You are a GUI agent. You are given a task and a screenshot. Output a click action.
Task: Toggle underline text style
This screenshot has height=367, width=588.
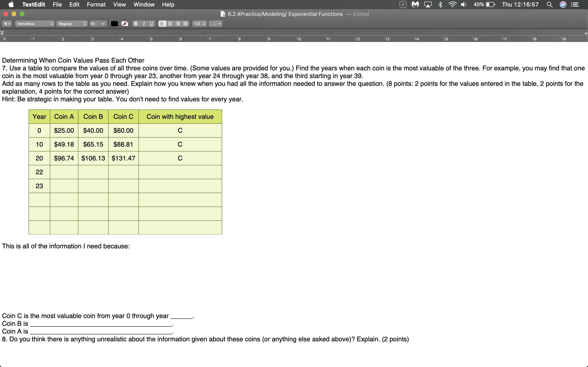(x=151, y=23)
